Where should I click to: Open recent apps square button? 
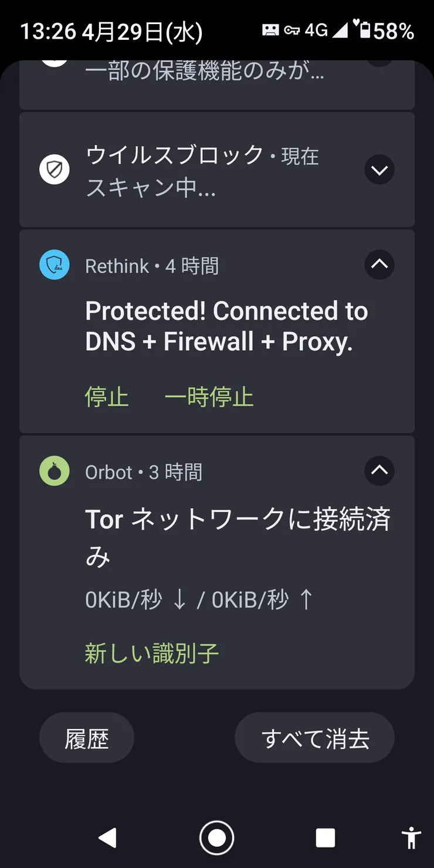(325, 838)
